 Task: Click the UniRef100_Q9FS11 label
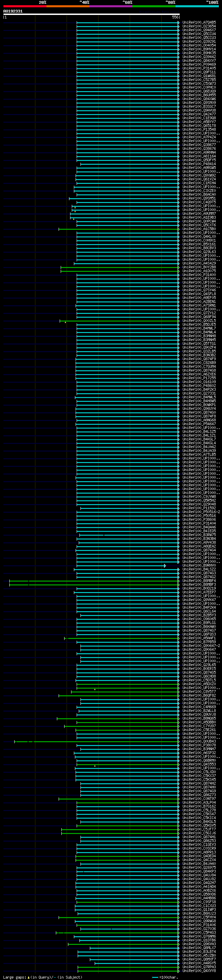coord(199,72)
